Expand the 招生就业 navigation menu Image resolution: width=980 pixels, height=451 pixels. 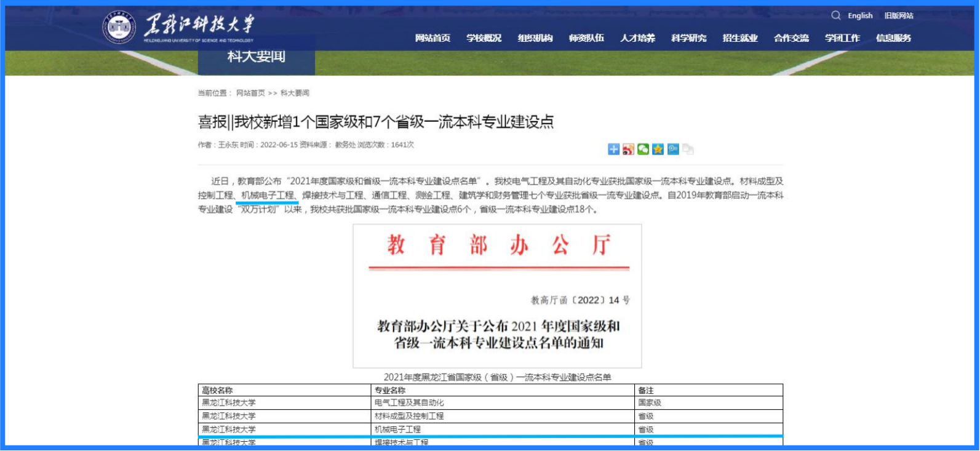coord(740,38)
